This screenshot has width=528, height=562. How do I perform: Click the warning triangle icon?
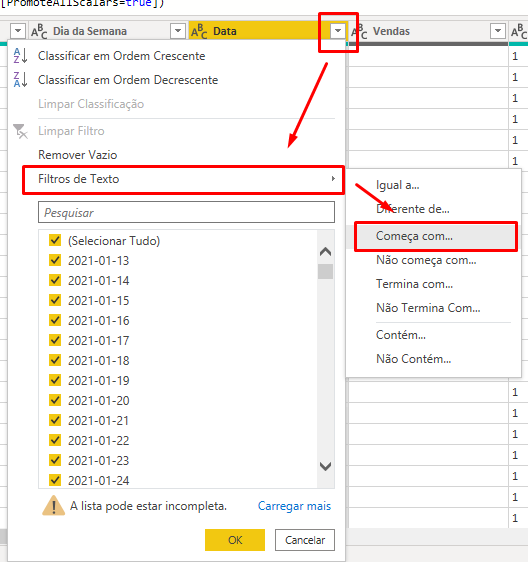click(x=53, y=505)
